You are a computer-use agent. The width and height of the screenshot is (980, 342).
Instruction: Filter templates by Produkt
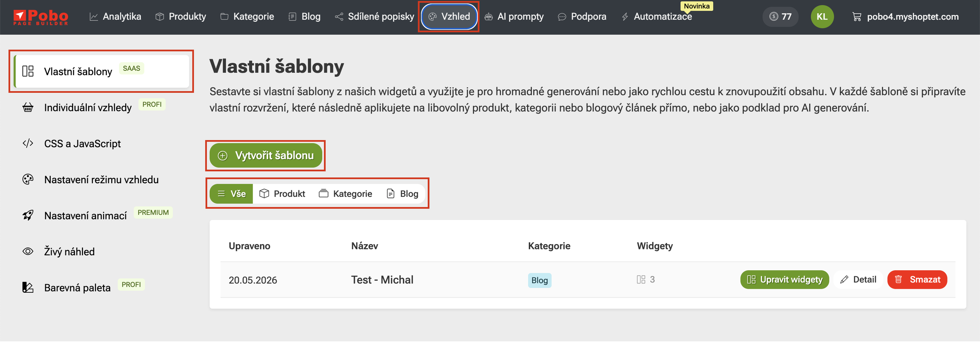[282, 194]
